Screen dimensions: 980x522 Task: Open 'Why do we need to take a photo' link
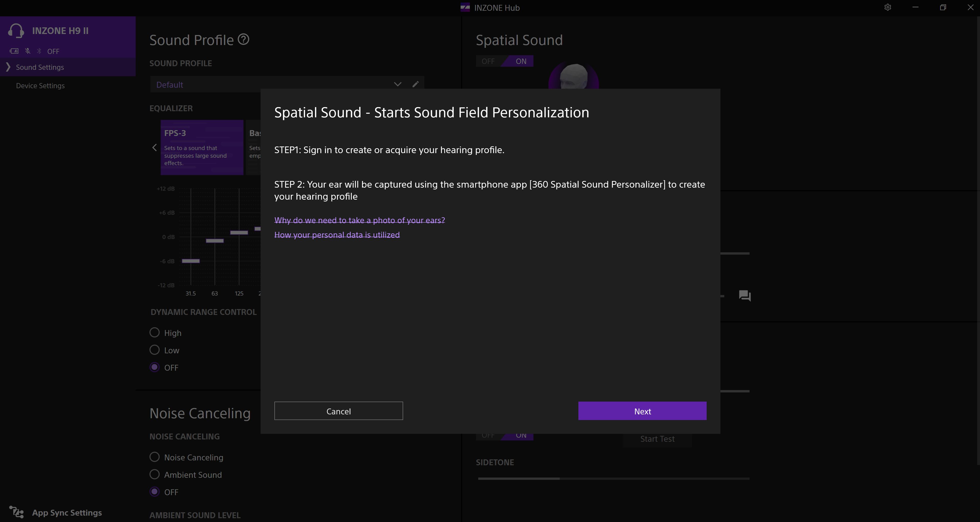coord(359,220)
